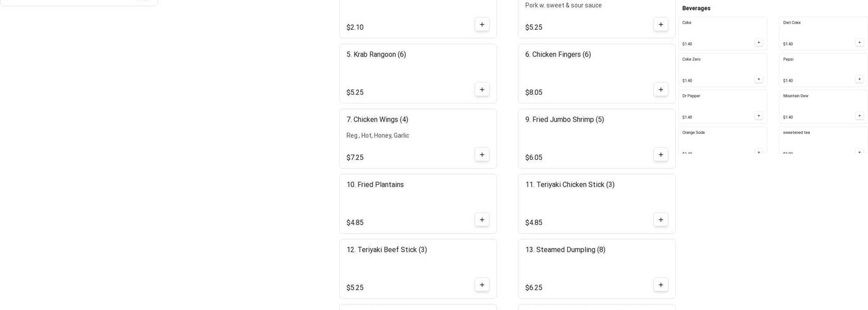The width and height of the screenshot is (868, 310).
Task: Add Diet Coke beverage to cart
Action: coord(859,43)
